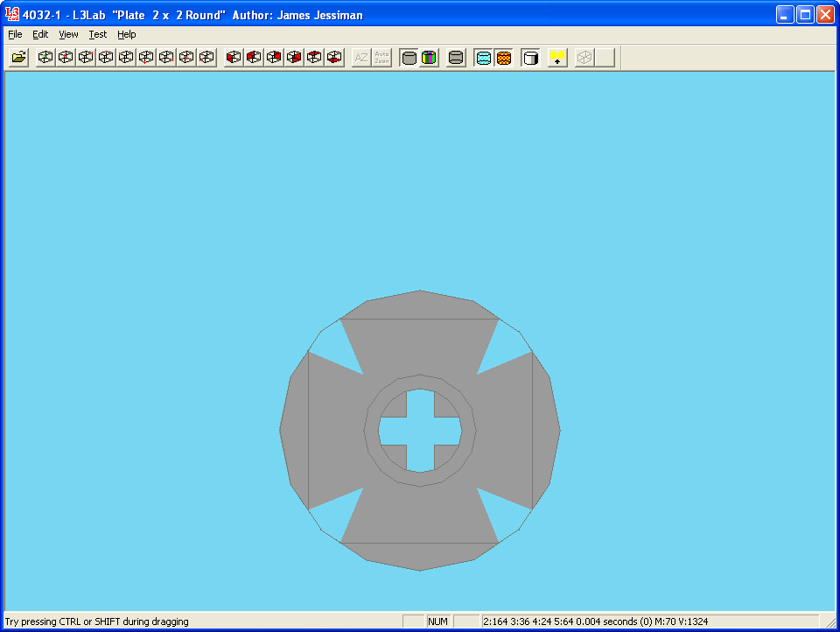
Task: Click the NUM indicator in status bar
Action: (437, 621)
